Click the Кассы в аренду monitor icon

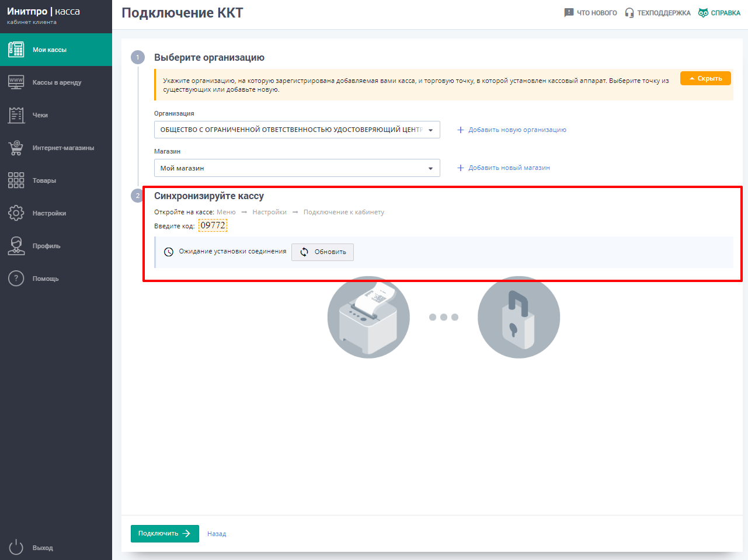[16, 82]
